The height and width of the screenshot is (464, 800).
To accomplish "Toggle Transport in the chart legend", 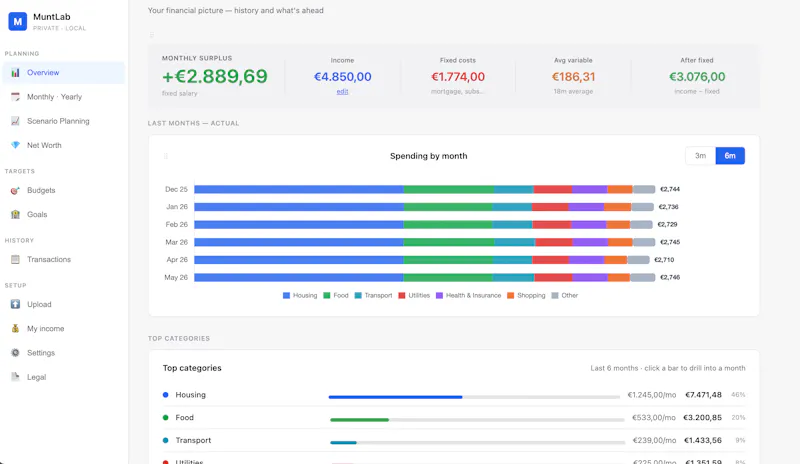I will coord(373,295).
